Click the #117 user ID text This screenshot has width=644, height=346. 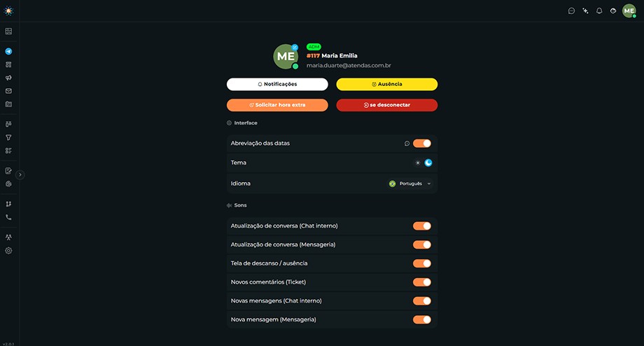(313, 55)
